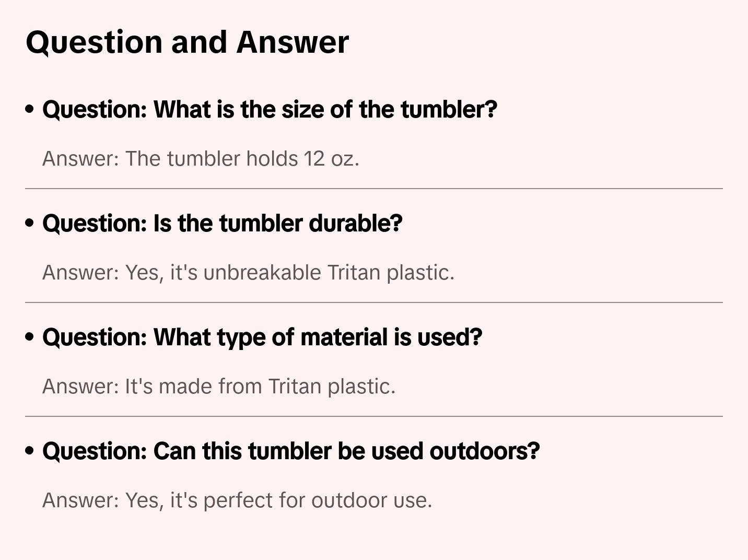Screen dimensions: 748x560
Task: Click the "Question and Answer" heading
Action: (187, 42)
